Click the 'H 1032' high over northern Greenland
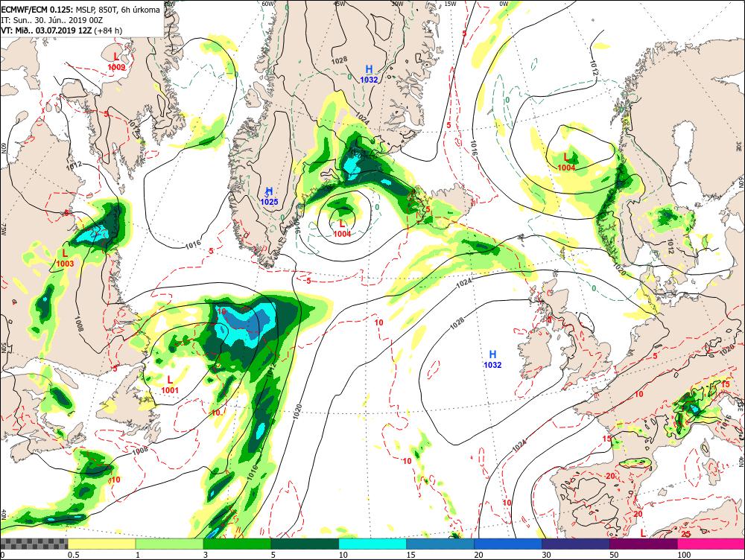 click(x=369, y=74)
